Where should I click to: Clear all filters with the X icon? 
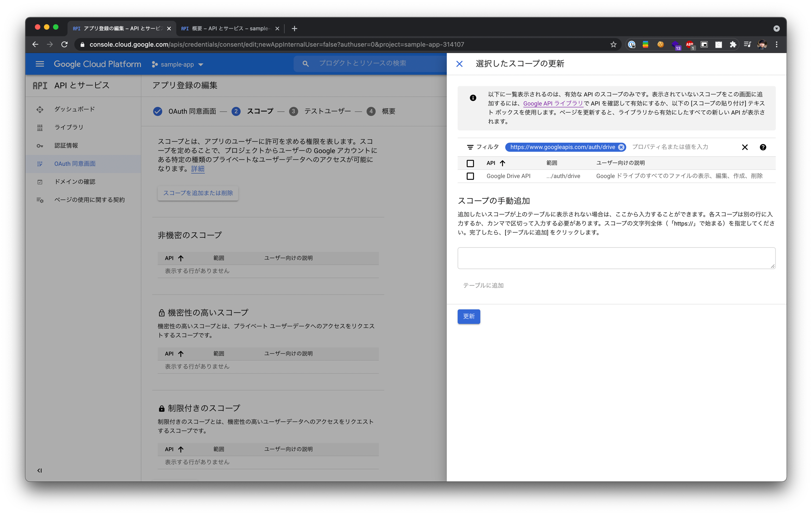745,147
